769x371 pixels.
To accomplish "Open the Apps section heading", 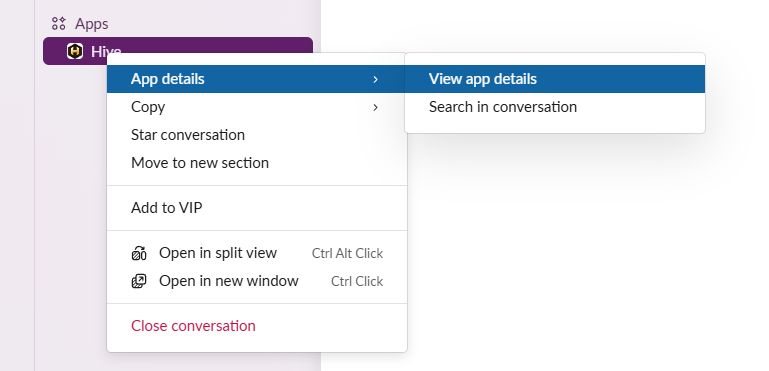I will (x=92, y=24).
